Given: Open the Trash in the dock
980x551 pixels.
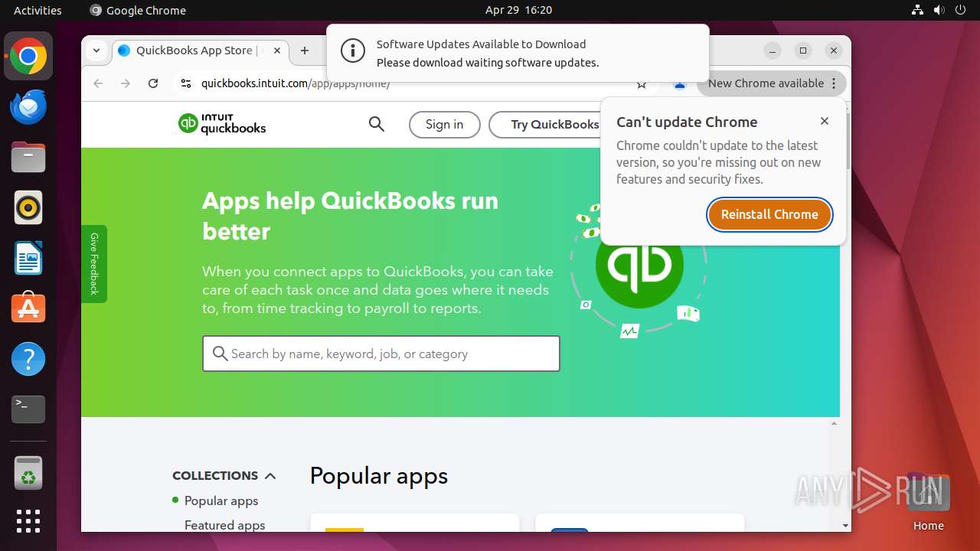Looking at the screenshot, I should 28,473.
